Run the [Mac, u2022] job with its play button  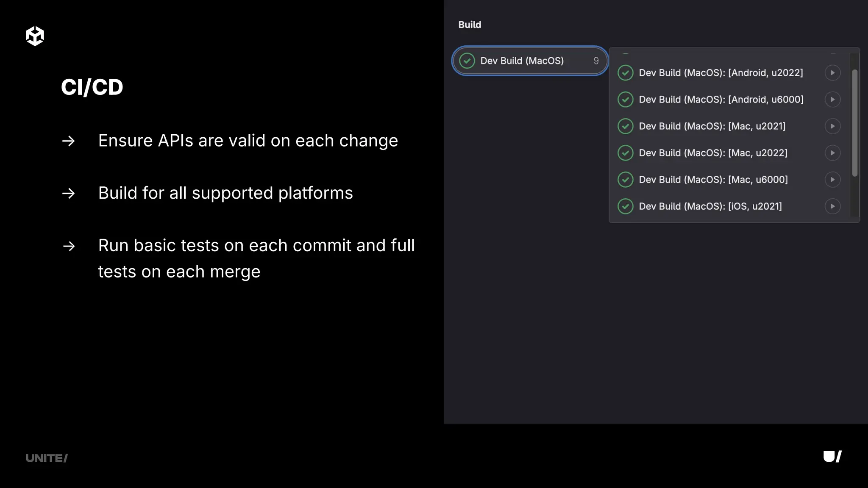click(x=832, y=153)
